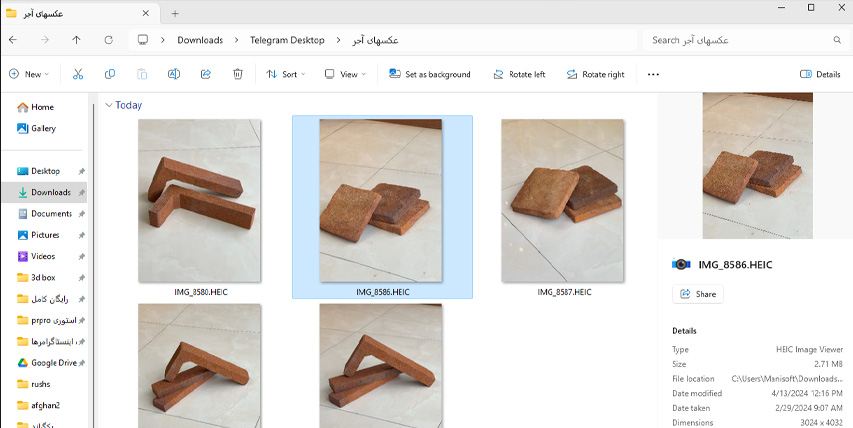This screenshot has height=428, width=853.
Task: Unpin Documents using its pin icon
Action: click(x=82, y=214)
